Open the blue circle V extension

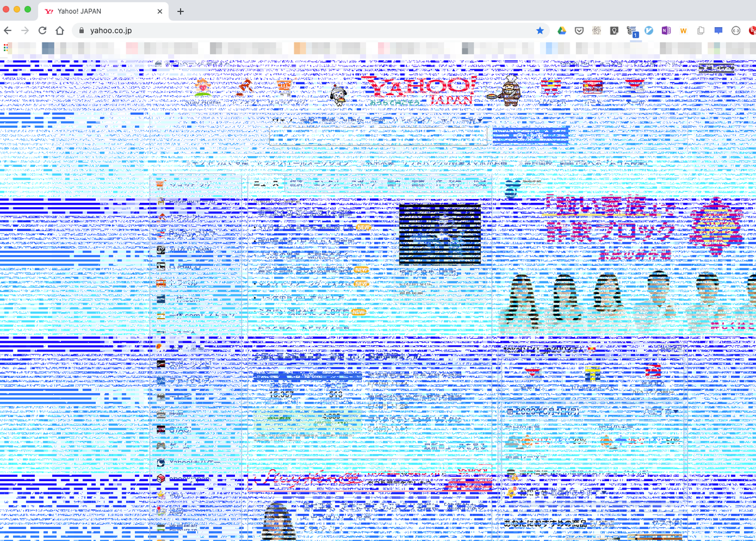[650, 30]
